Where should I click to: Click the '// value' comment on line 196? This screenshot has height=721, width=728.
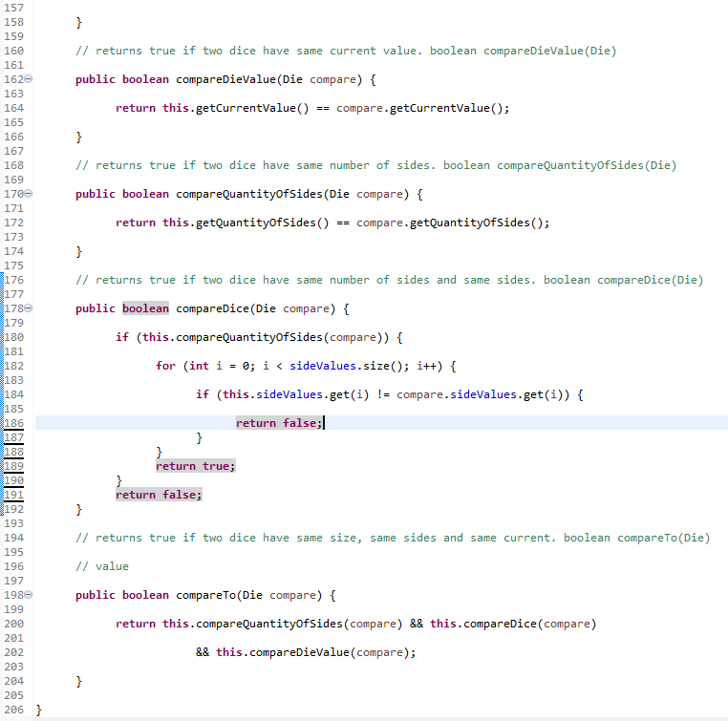(102, 566)
